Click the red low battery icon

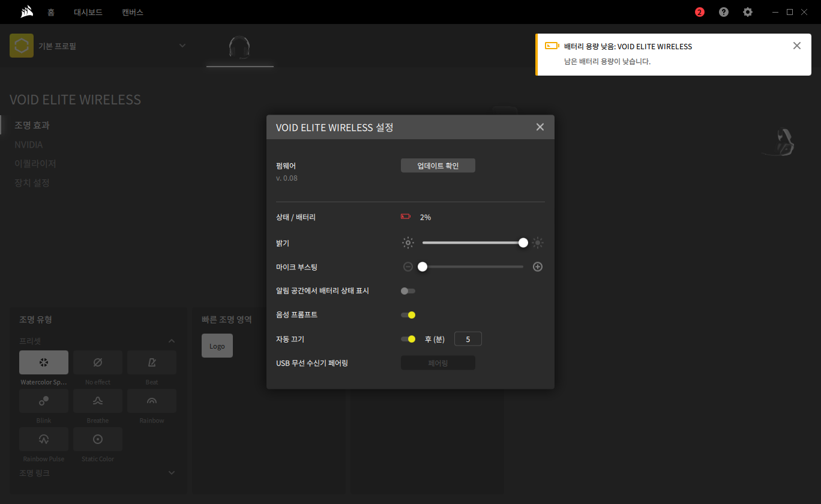[406, 217]
